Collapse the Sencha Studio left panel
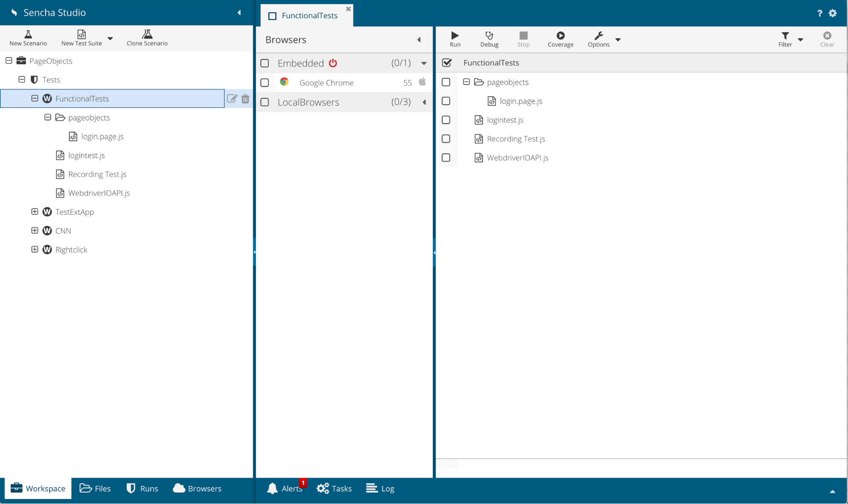848x504 pixels. click(x=239, y=13)
